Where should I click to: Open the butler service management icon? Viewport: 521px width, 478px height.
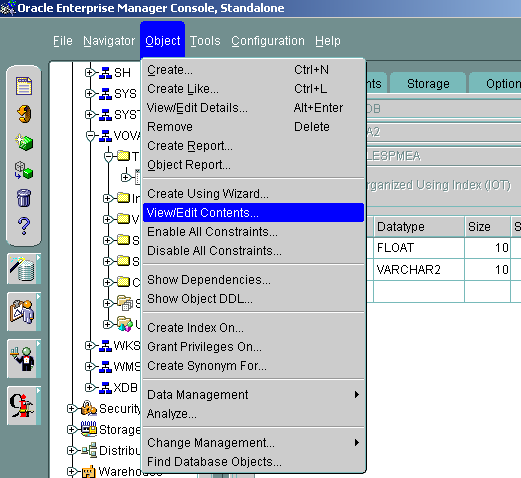click(24, 359)
